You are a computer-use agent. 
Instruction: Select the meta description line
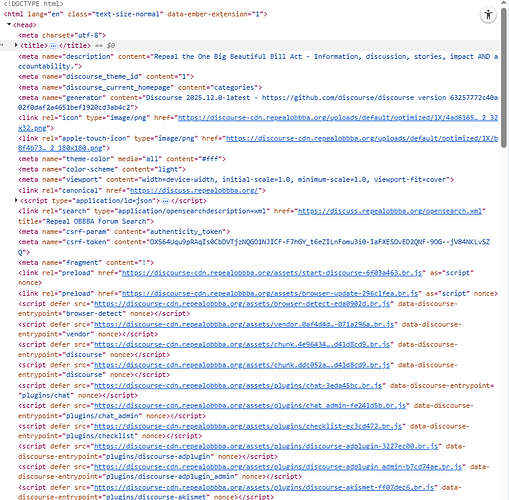(258, 61)
